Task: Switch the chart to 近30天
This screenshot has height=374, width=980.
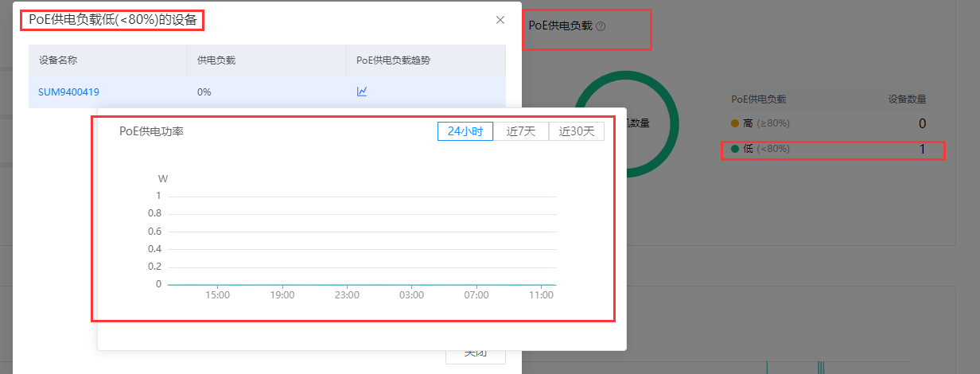Action: (577, 131)
